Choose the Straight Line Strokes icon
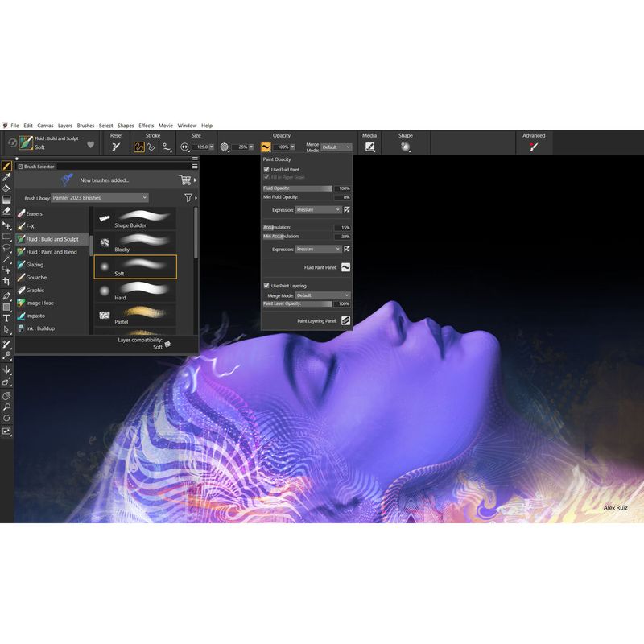The height and width of the screenshot is (644, 644). 151,147
